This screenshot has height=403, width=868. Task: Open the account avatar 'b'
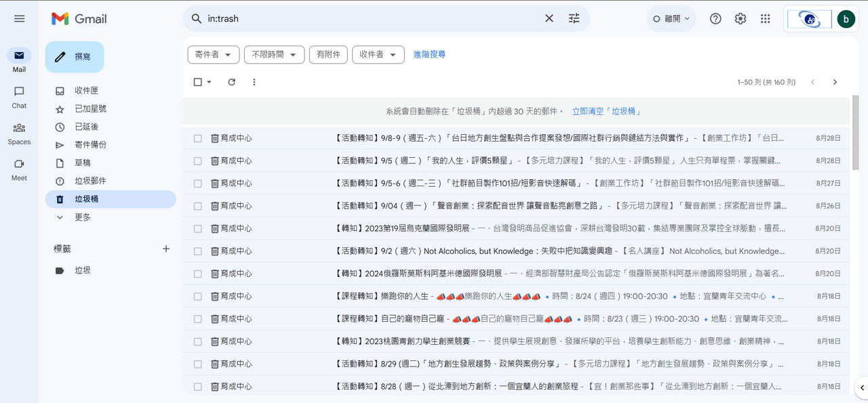(846, 19)
